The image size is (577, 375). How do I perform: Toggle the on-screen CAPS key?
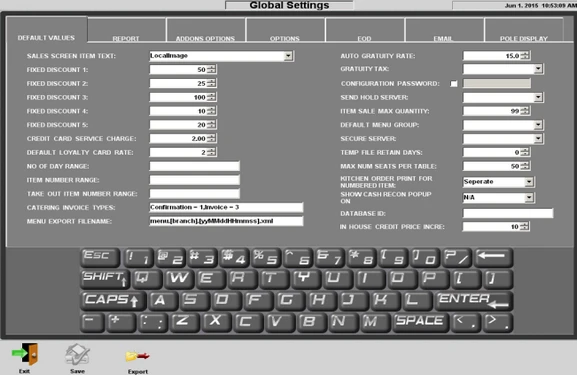(x=113, y=300)
